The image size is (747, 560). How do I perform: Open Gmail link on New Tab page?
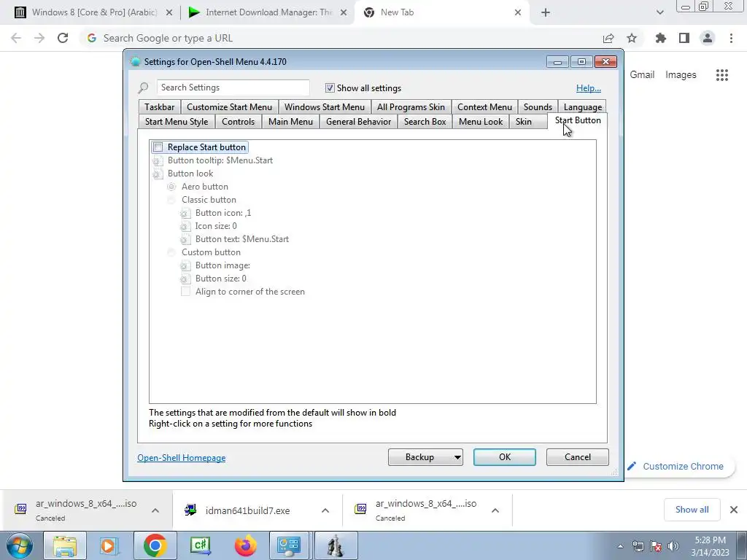pyautogui.click(x=642, y=75)
